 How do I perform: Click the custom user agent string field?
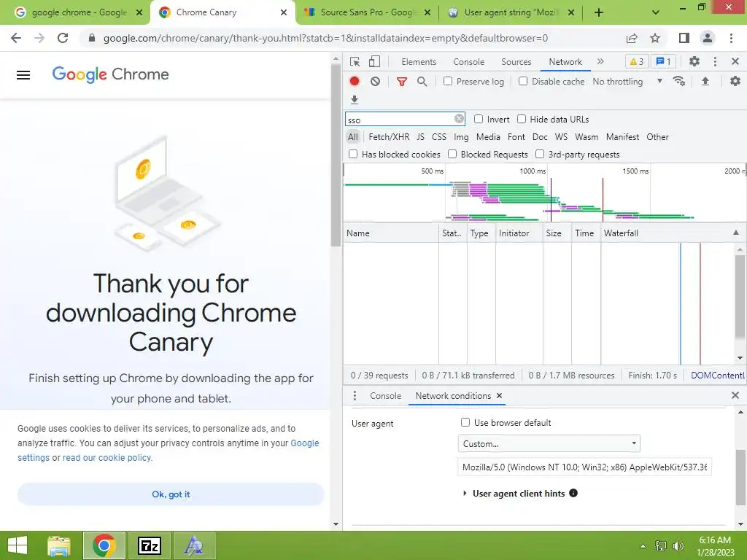pyautogui.click(x=584, y=467)
